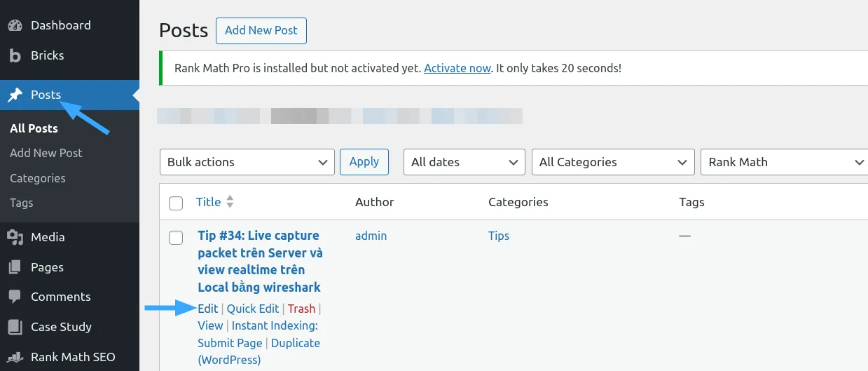Click the Activate now link
The width and height of the screenshot is (868, 371).
pyautogui.click(x=457, y=68)
